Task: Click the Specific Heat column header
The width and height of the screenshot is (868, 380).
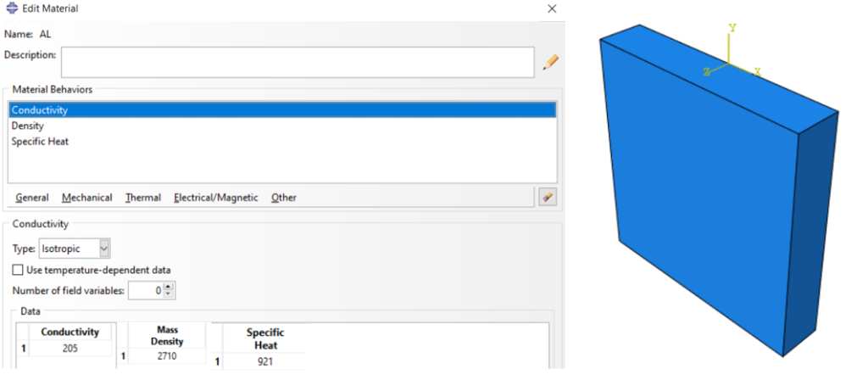Action: pyautogui.click(x=264, y=339)
